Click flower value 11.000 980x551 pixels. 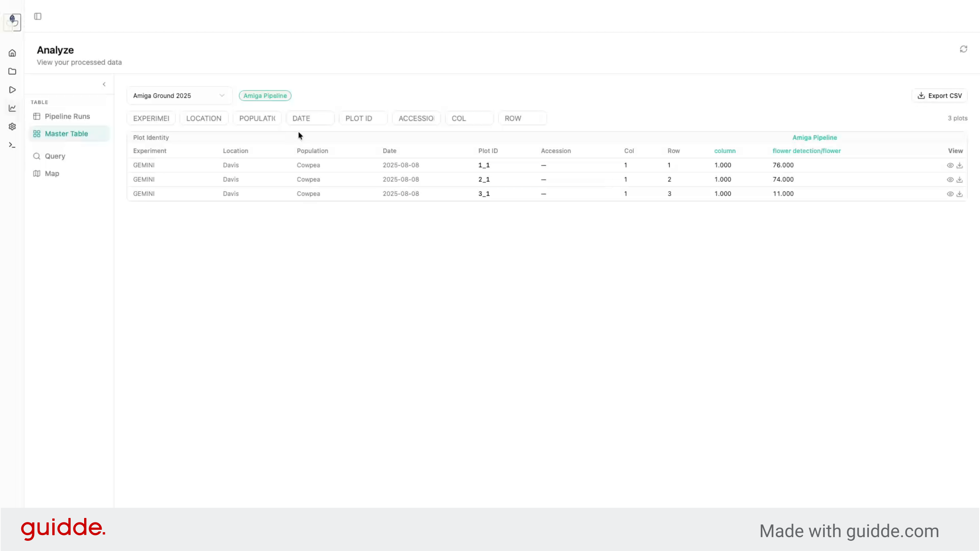pyautogui.click(x=783, y=193)
